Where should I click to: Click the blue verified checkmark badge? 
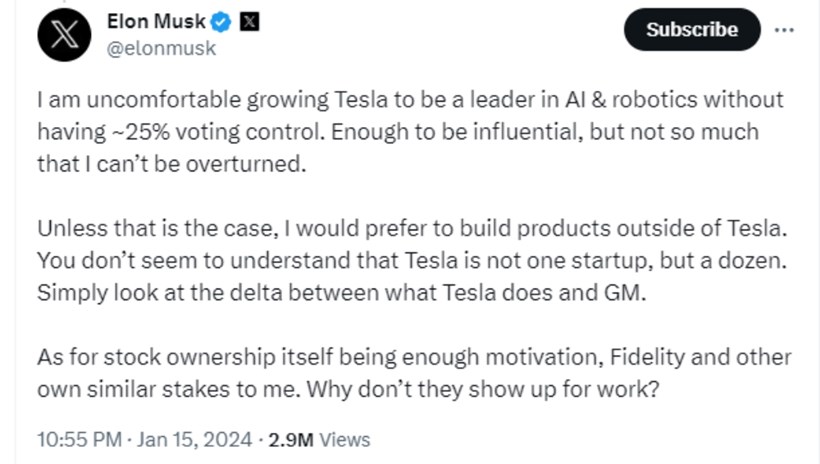(223, 23)
